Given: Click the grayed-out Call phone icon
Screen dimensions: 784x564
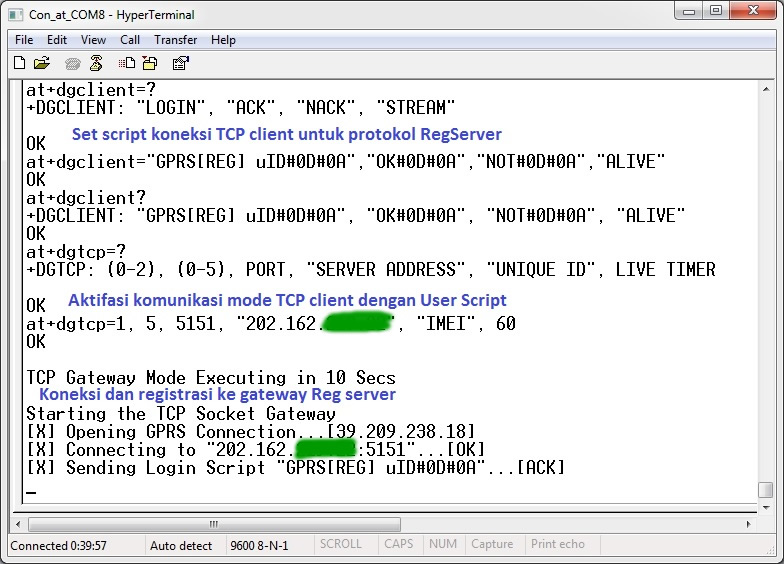Looking at the screenshot, I should pyautogui.click(x=73, y=63).
